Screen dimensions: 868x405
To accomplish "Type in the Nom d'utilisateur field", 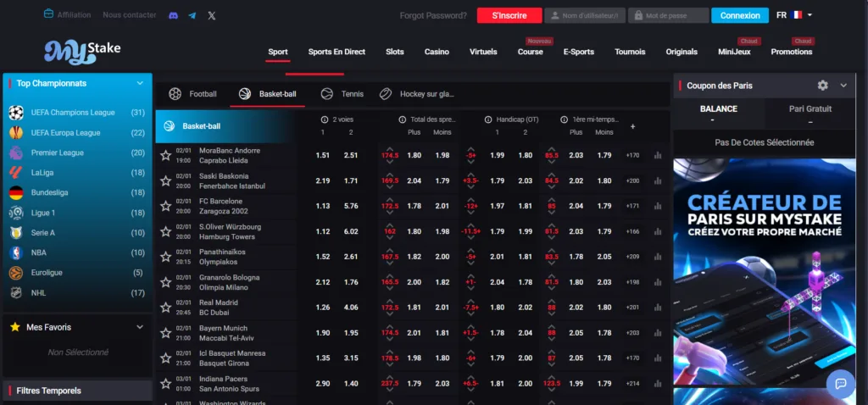I will 585,15.
